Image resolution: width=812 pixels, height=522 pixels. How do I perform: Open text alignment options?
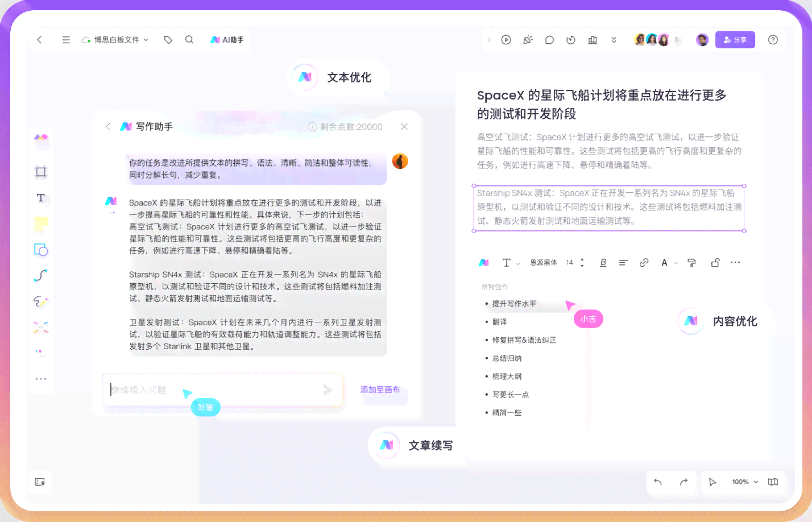623,263
